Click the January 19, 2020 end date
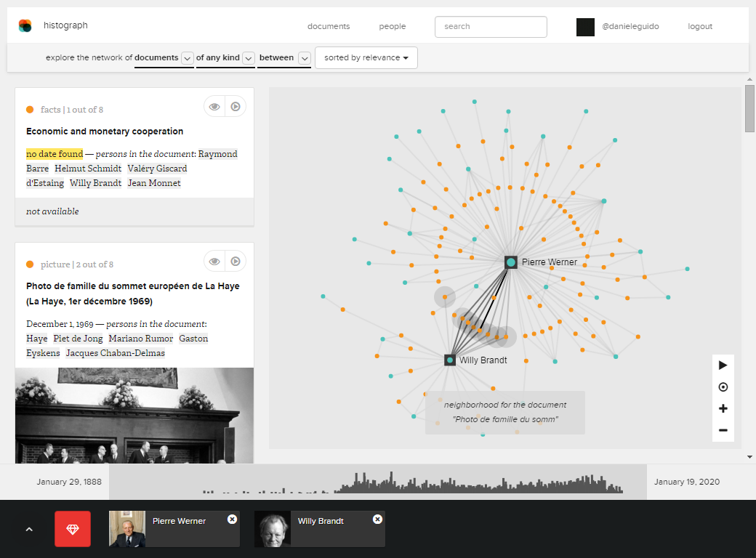 click(686, 482)
